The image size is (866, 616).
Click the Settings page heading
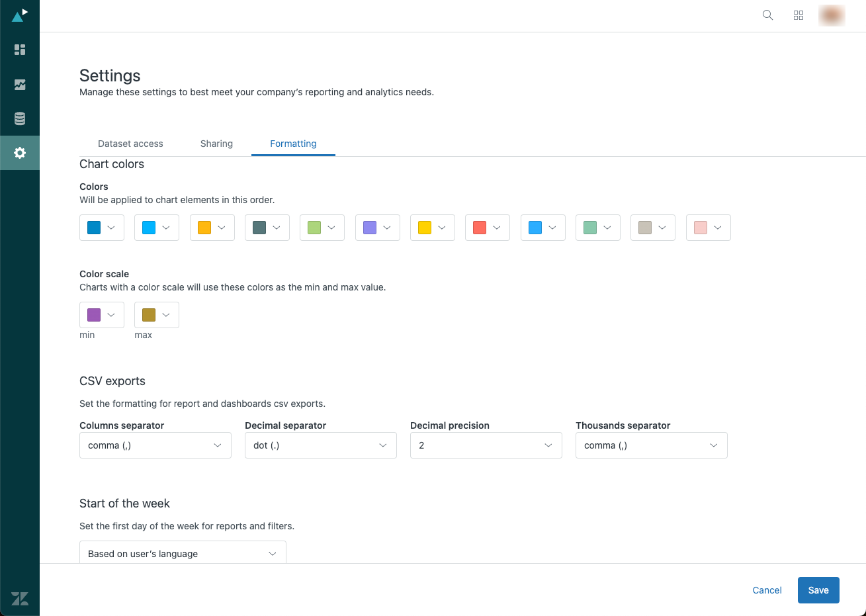[110, 75]
